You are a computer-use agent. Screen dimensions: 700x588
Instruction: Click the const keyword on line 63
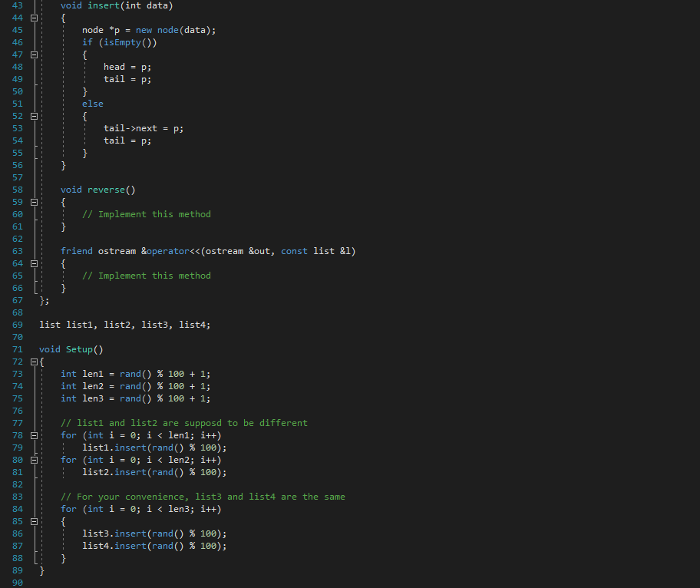point(294,251)
